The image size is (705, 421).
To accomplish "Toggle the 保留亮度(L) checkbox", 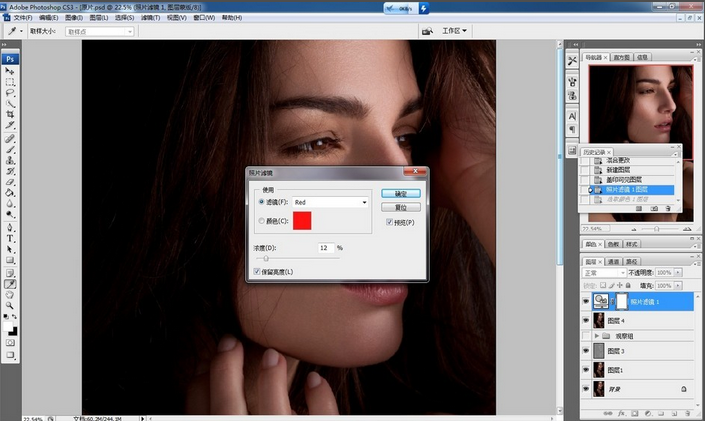I will point(257,271).
